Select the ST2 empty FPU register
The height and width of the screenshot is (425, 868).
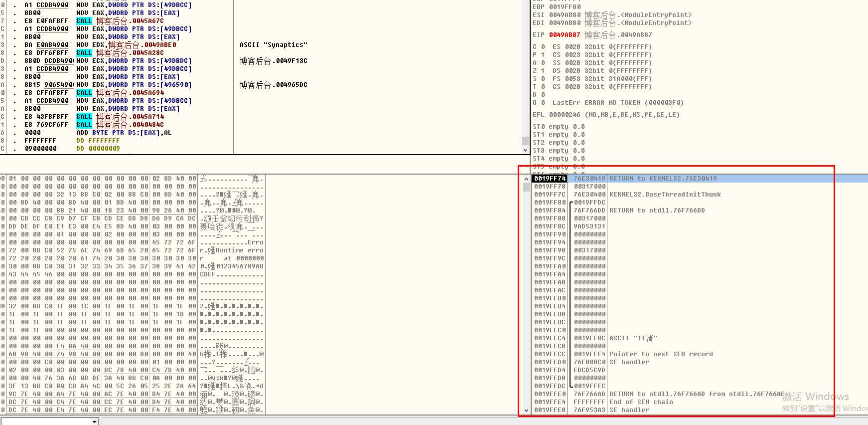click(x=559, y=143)
